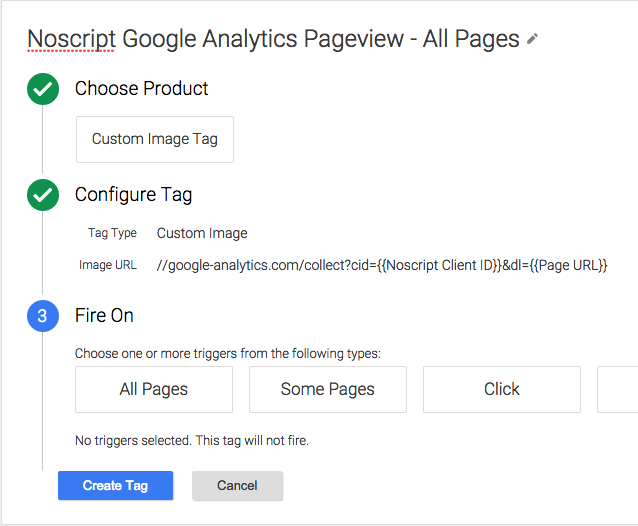This screenshot has height=526, width=638.
Task: Open the Fire On section heading
Action: tap(104, 316)
